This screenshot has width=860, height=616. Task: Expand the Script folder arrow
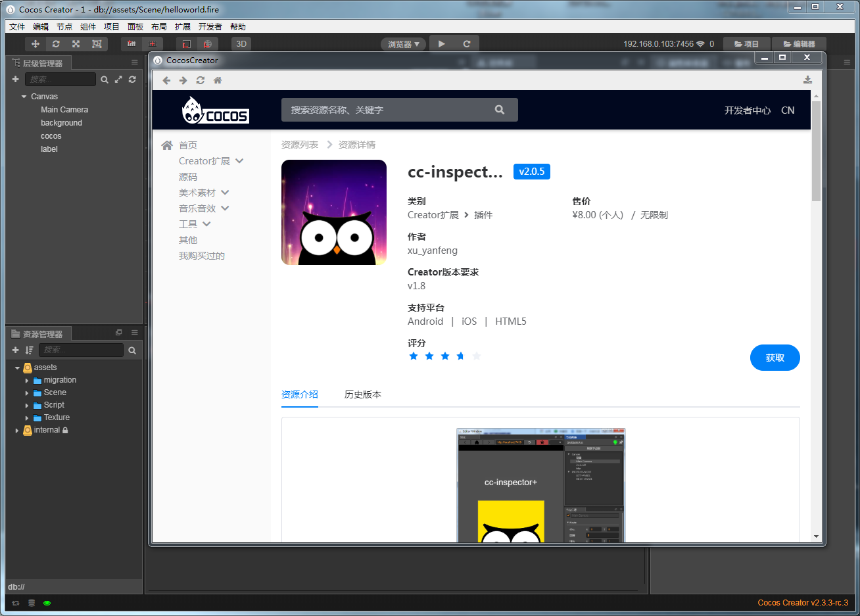coord(27,406)
